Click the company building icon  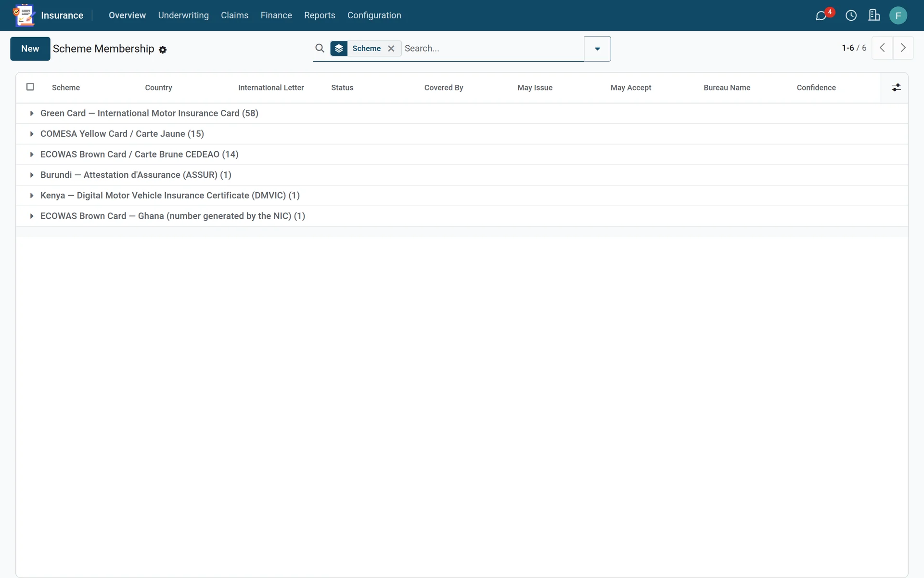(x=874, y=15)
